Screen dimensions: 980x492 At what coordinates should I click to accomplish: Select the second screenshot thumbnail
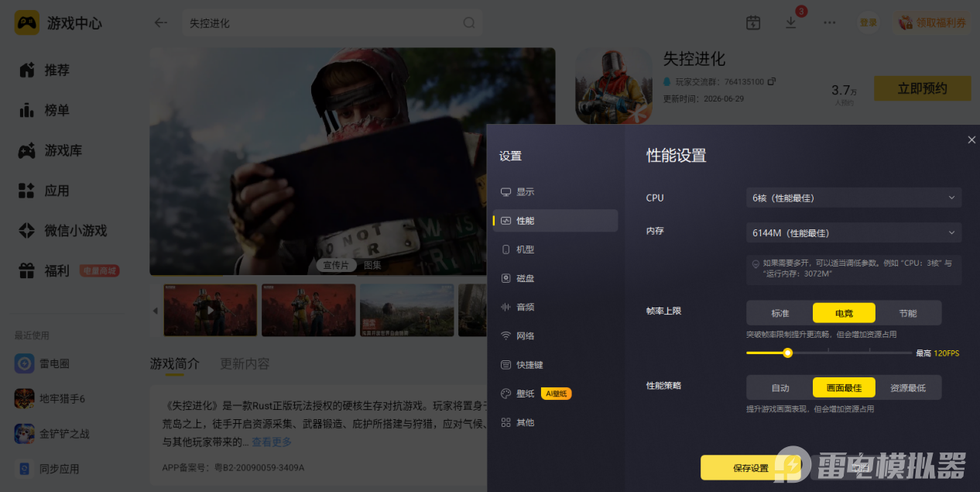pyautogui.click(x=309, y=310)
